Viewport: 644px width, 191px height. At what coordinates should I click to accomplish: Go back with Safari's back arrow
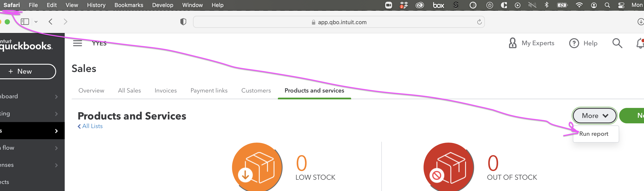(x=51, y=22)
